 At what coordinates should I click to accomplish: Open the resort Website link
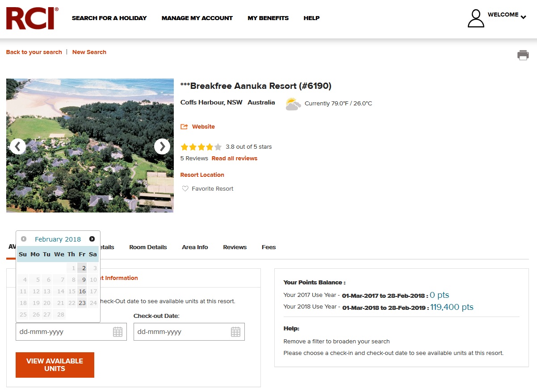203,127
